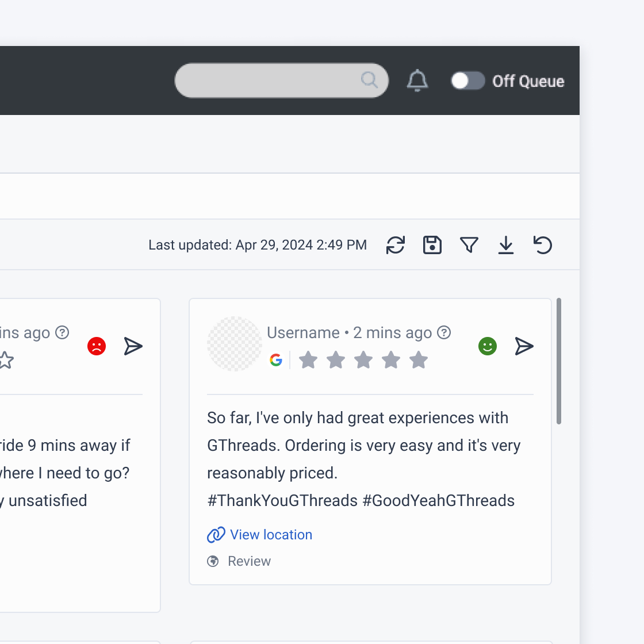Click the save disk icon

[432, 245]
